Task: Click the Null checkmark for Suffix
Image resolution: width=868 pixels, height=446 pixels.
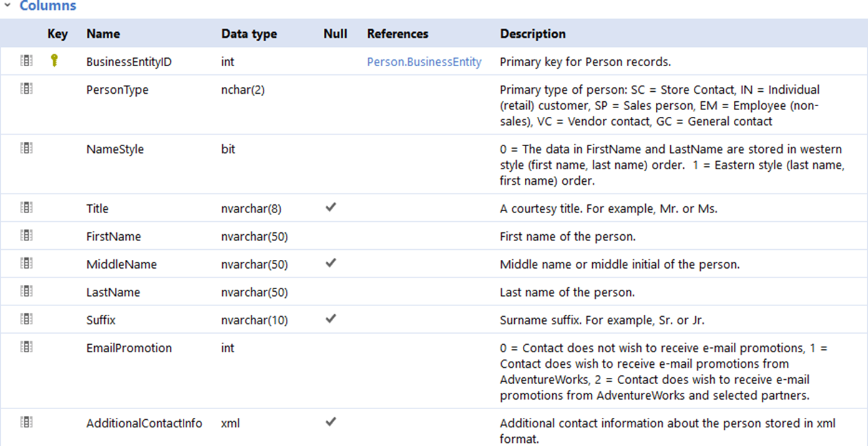Action: [x=331, y=319]
